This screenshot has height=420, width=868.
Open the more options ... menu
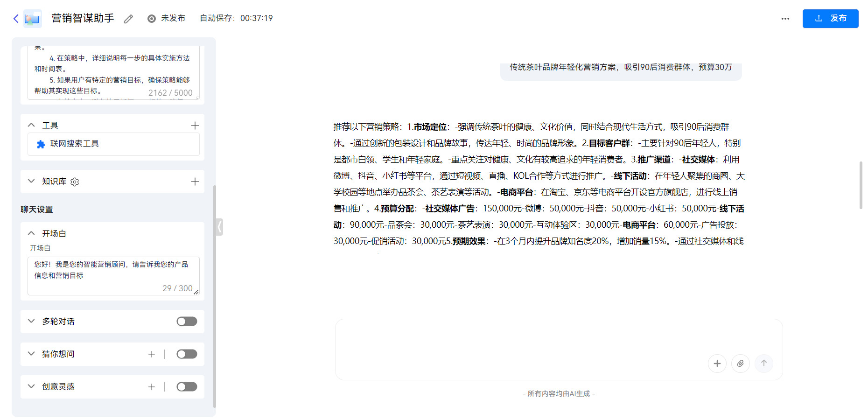[x=785, y=18]
